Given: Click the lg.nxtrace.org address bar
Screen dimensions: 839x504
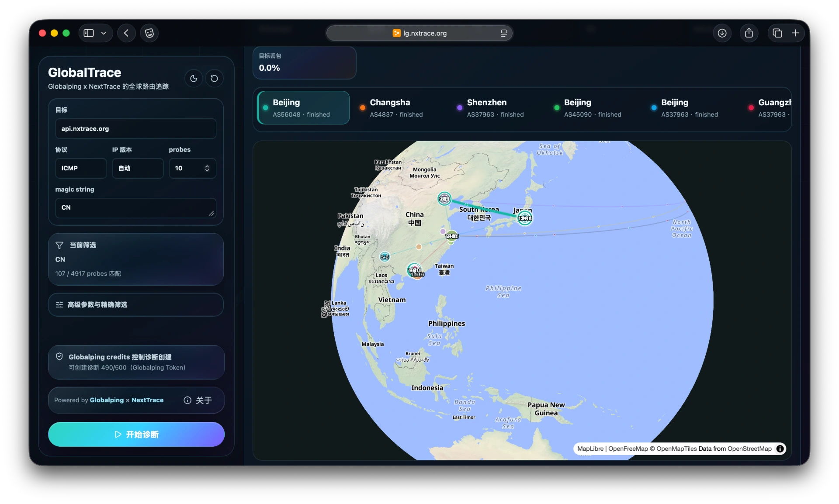Looking at the screenshot, I should pos(419,33).
